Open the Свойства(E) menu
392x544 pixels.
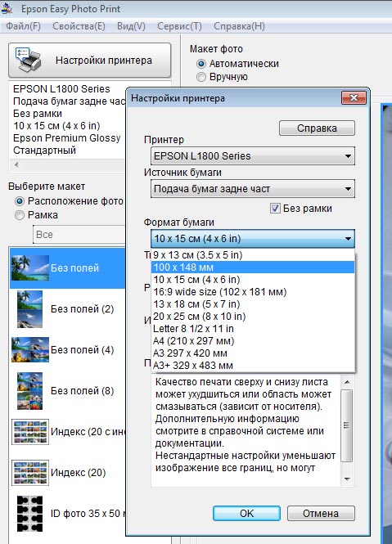79,26
